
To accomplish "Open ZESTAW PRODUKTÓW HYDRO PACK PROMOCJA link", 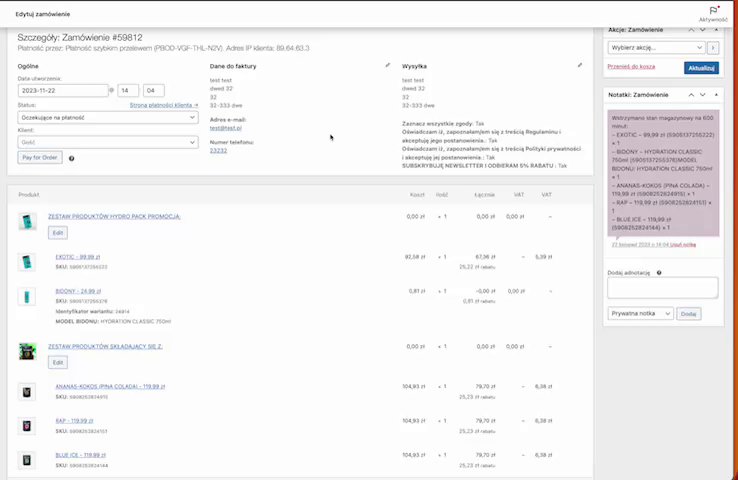I will 114,216.
